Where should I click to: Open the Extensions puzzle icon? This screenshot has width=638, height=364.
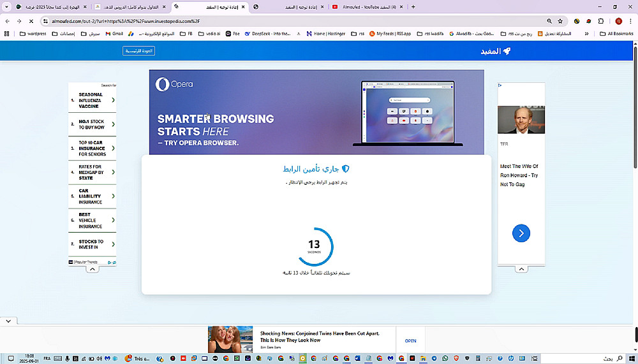601,21
